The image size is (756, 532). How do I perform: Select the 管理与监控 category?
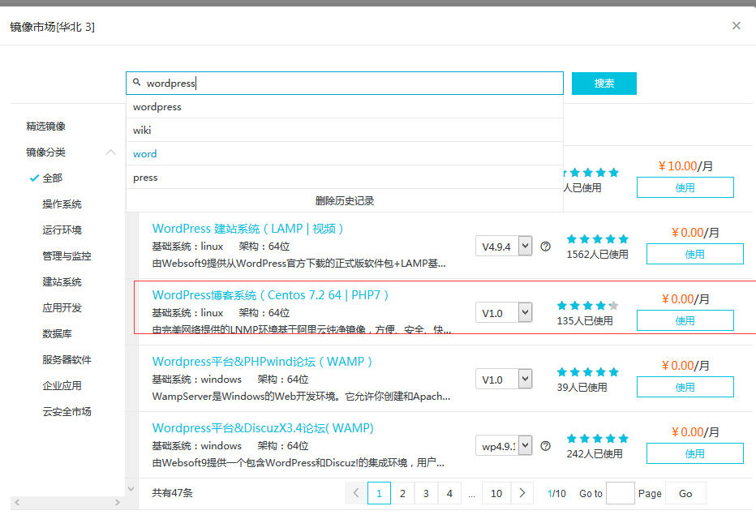(67, 256)
